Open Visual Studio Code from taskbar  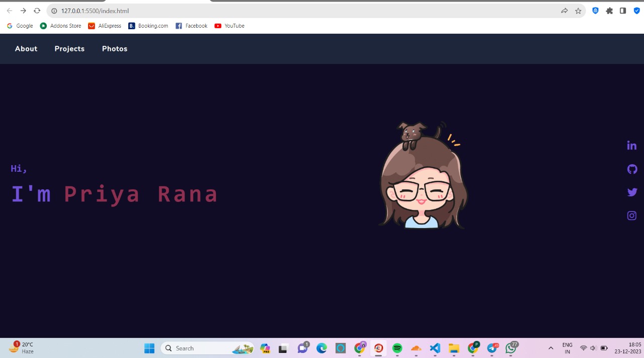point(435,348)
